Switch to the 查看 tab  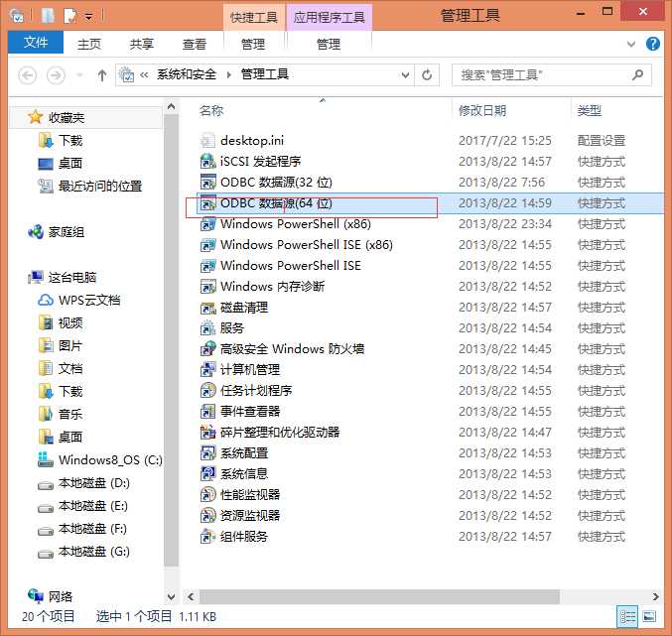coord(195,44)
